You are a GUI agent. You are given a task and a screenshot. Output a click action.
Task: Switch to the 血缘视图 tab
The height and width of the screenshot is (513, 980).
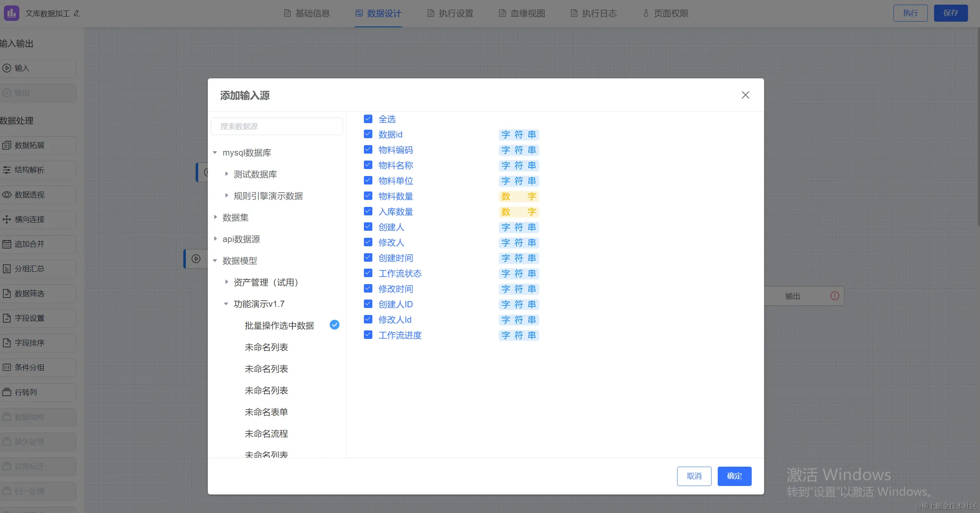(521, 14)
